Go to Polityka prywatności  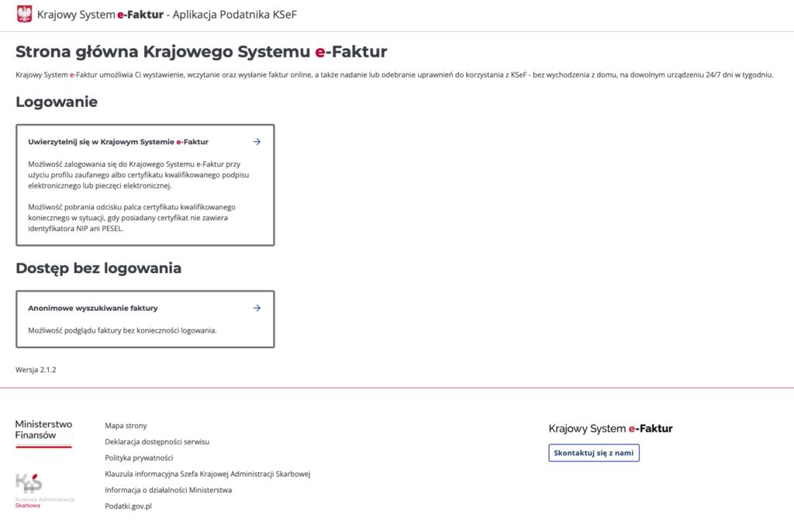click(139, 458)
